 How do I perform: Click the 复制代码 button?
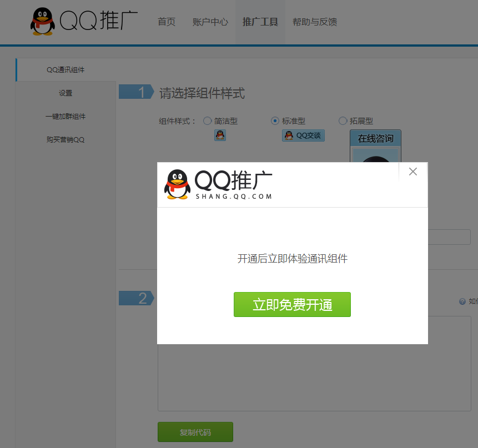pyautogui.click(x=195, y=432)
